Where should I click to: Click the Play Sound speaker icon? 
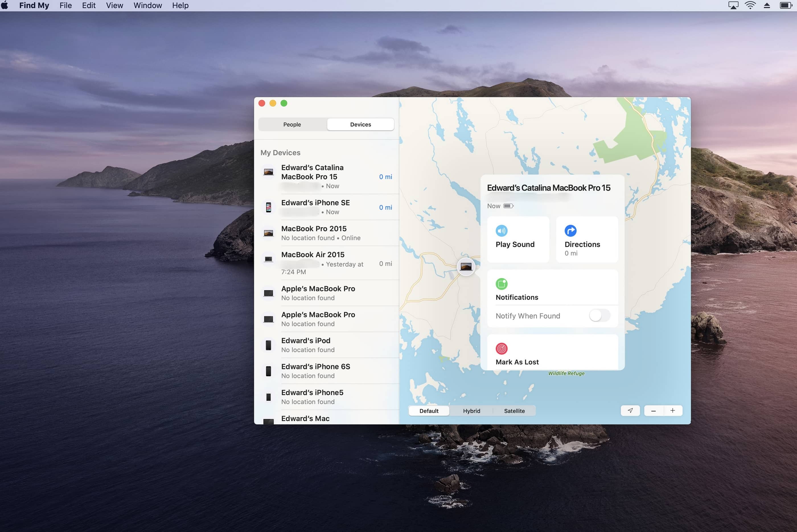point(501,231)
